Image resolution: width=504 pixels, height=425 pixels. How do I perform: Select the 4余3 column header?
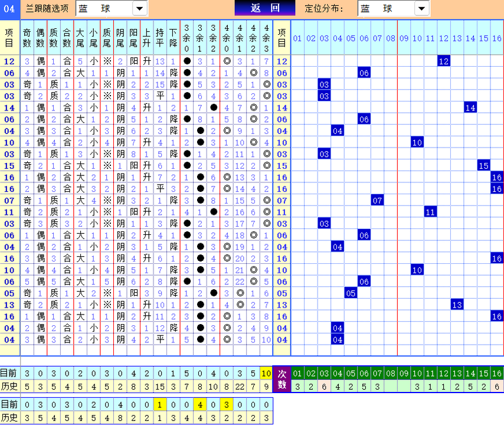pyautogui.click(x=267, y=38)
